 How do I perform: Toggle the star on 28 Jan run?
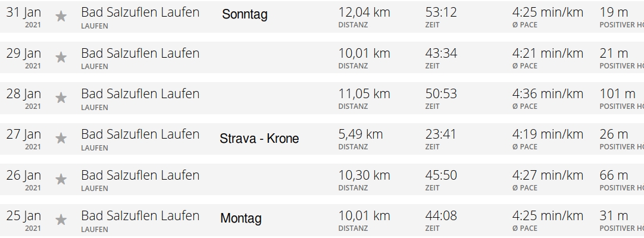pyautogui.click(x=61, y=98)
